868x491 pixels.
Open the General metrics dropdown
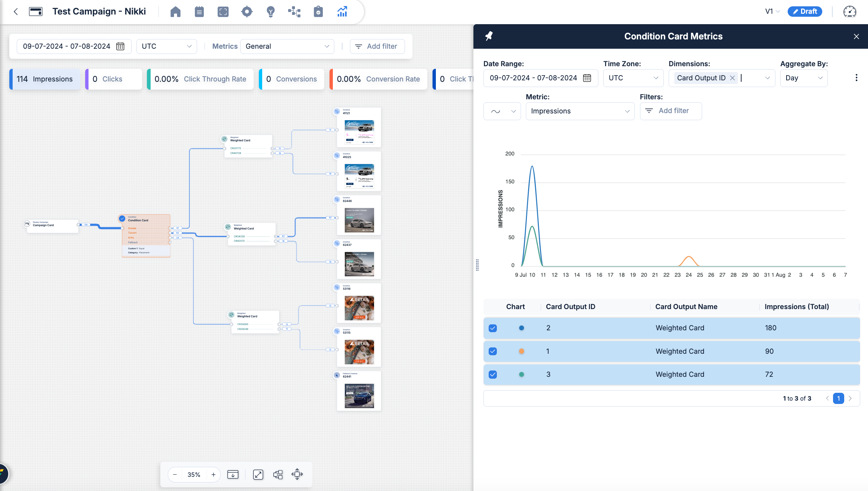click(x=287, y=46)
